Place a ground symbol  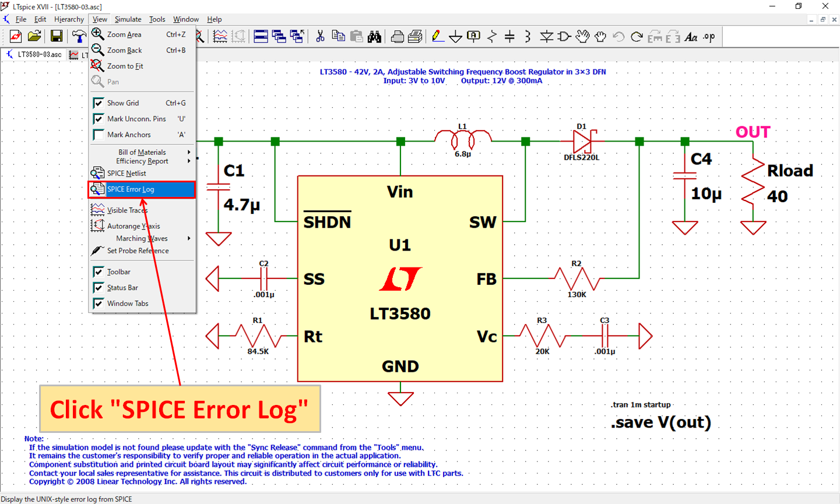tap(455, 37)
